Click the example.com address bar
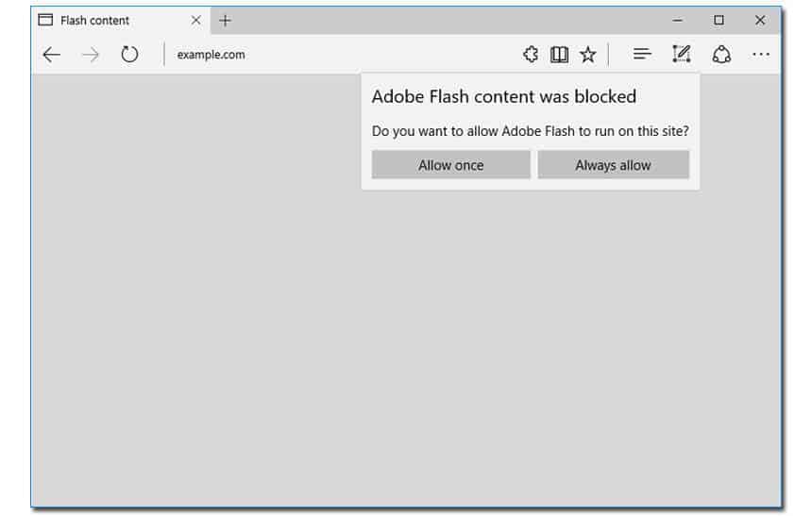The image size is (812, 516). [x=342, y=55]
